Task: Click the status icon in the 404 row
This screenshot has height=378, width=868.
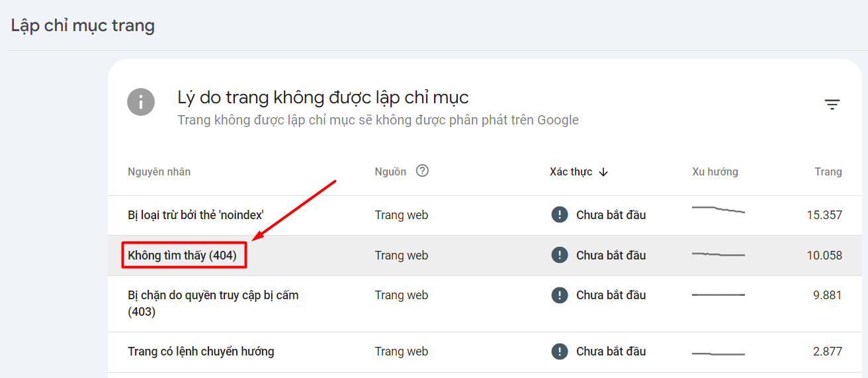Action: point(560,255)
